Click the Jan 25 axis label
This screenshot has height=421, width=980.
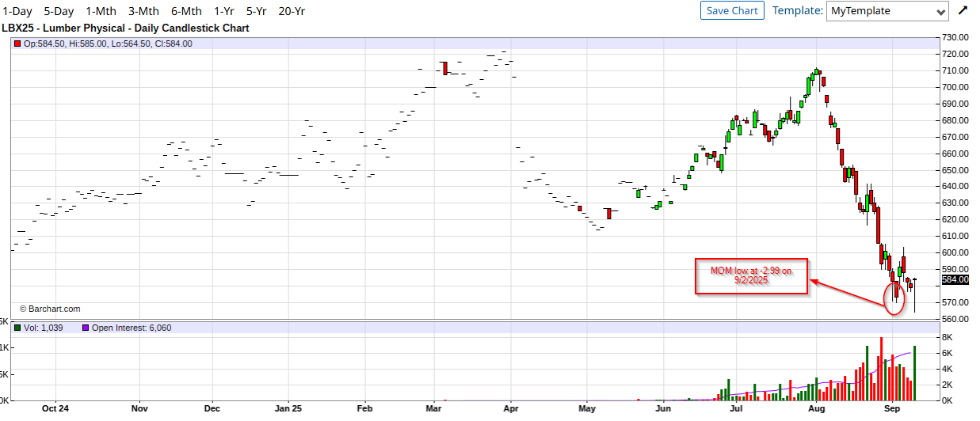click(288, 409)
